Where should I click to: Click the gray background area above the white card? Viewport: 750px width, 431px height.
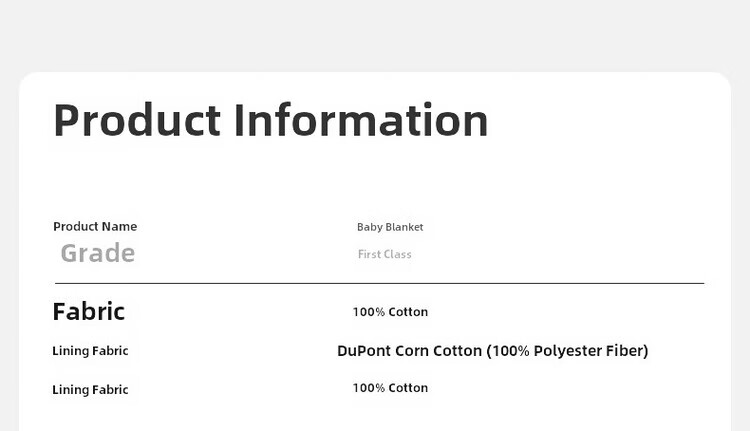tap(375, 35)
